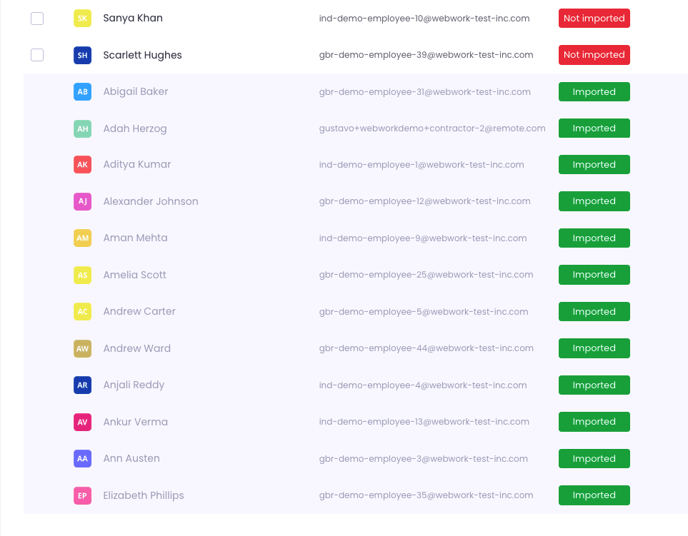The width and height of the screenshot is (688, 536).
Task: Select the name Aditya Kumar
Action: 137,164
